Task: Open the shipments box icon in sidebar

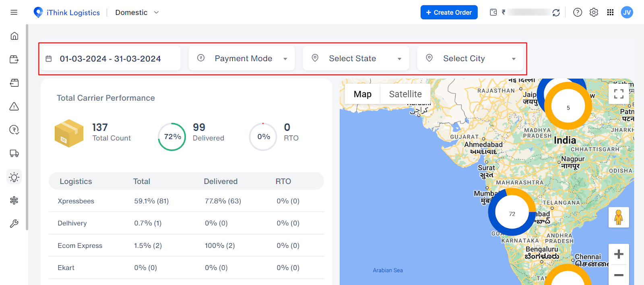Action: click(x=14, y=83)
